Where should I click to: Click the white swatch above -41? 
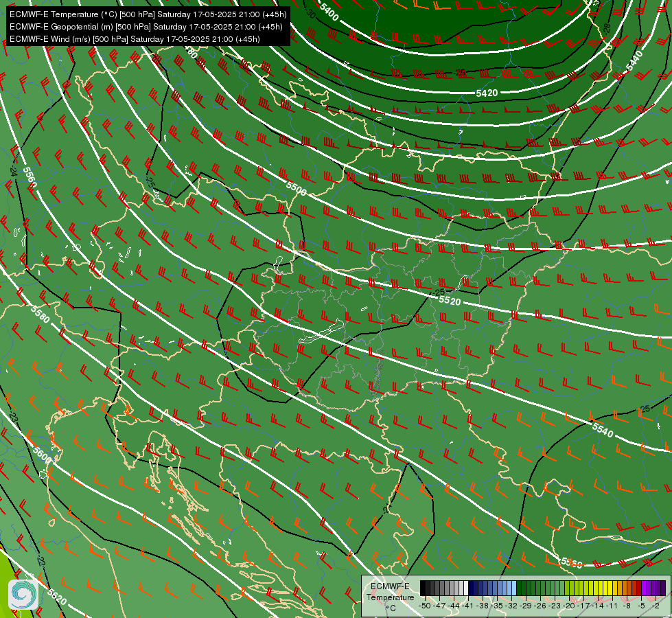[x=466, y=588]
